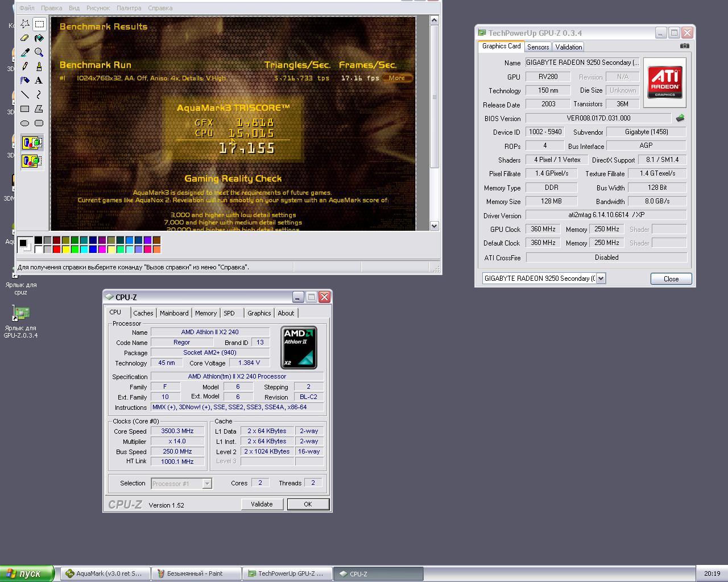Open the Справка menu in Paint

click(x=160, y=8)
